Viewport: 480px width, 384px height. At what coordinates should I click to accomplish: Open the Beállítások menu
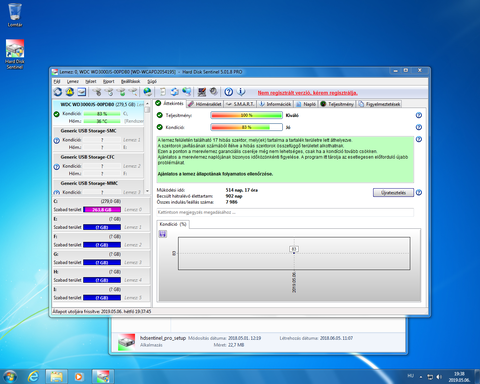(130, 81)
